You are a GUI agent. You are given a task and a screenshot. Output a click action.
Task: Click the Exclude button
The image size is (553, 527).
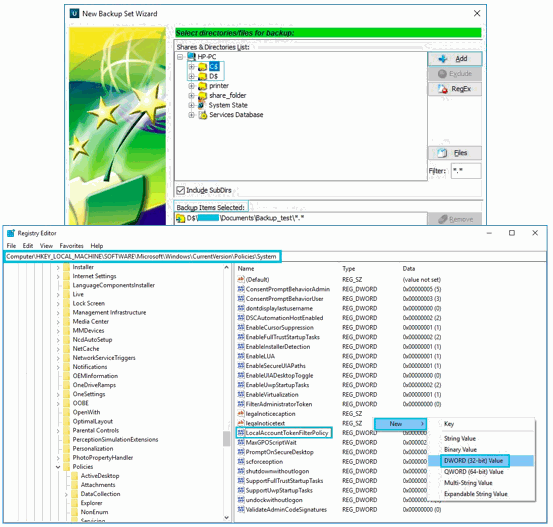(455, 74)
